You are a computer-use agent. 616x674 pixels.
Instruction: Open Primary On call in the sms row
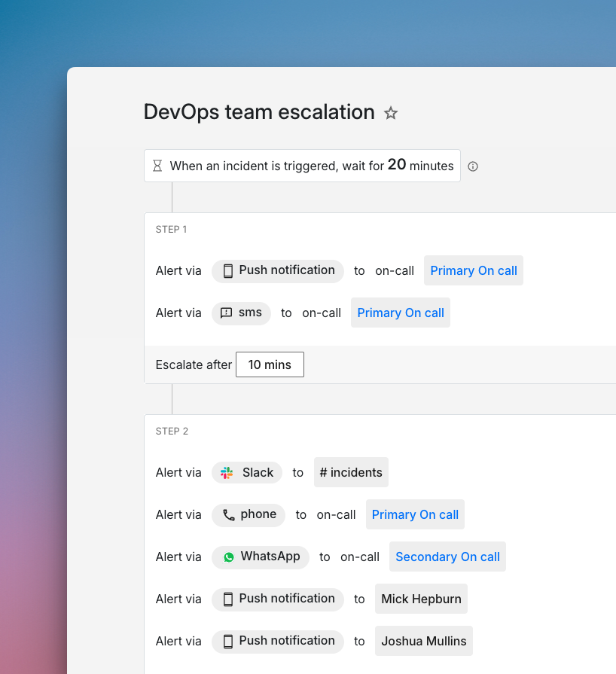(401, 313)
